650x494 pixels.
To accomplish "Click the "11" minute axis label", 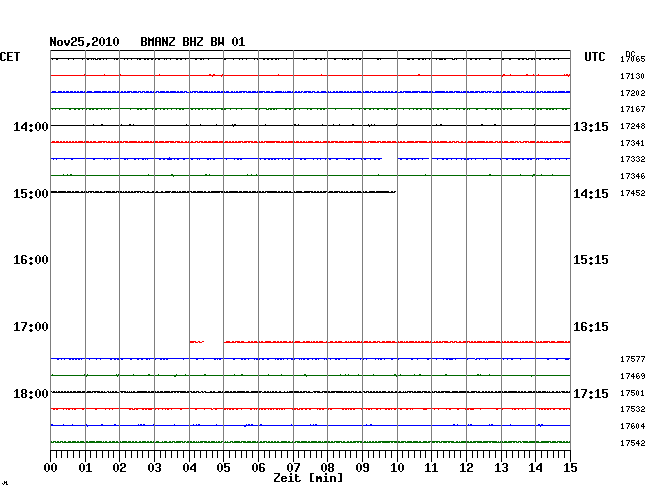I will coord(431,468).
